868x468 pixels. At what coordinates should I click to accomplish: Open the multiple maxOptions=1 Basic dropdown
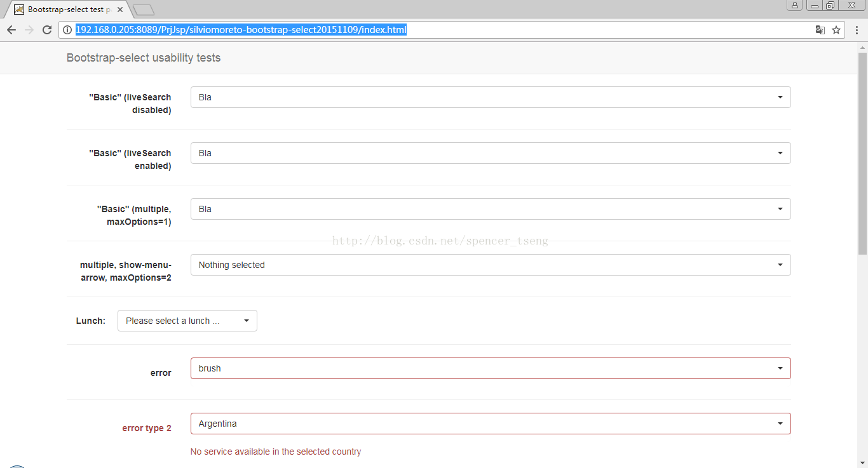coord(491,209)
